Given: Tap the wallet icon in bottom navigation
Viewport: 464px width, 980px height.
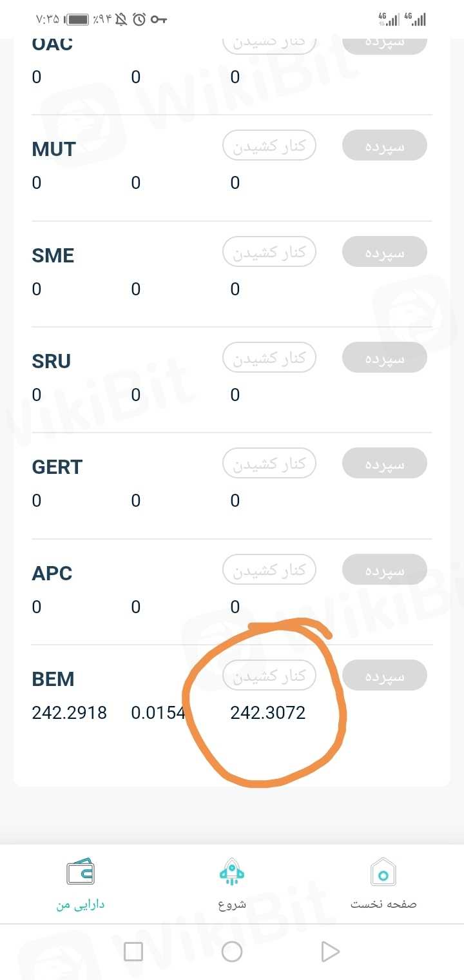Looking at the screenshot, I should 81,874.
